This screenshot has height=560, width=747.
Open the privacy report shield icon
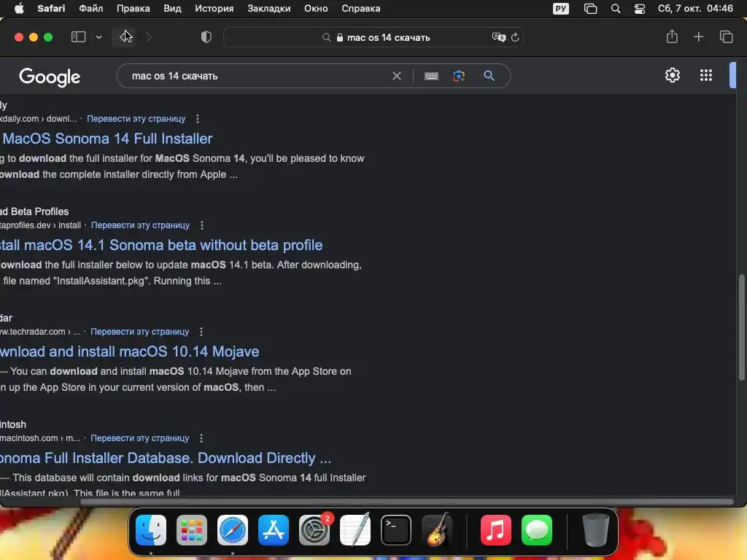pyautogui.click(x=206, y=37)
